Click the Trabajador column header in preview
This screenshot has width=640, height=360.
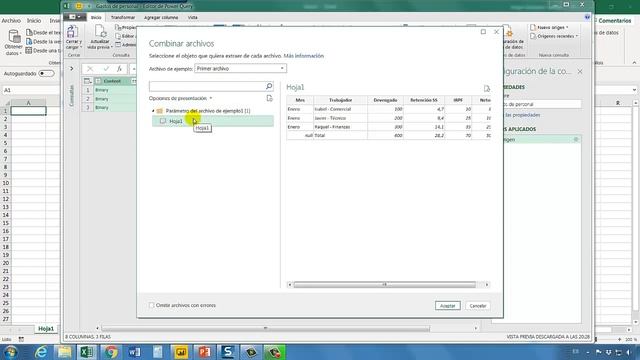click(x=340, y=100)
